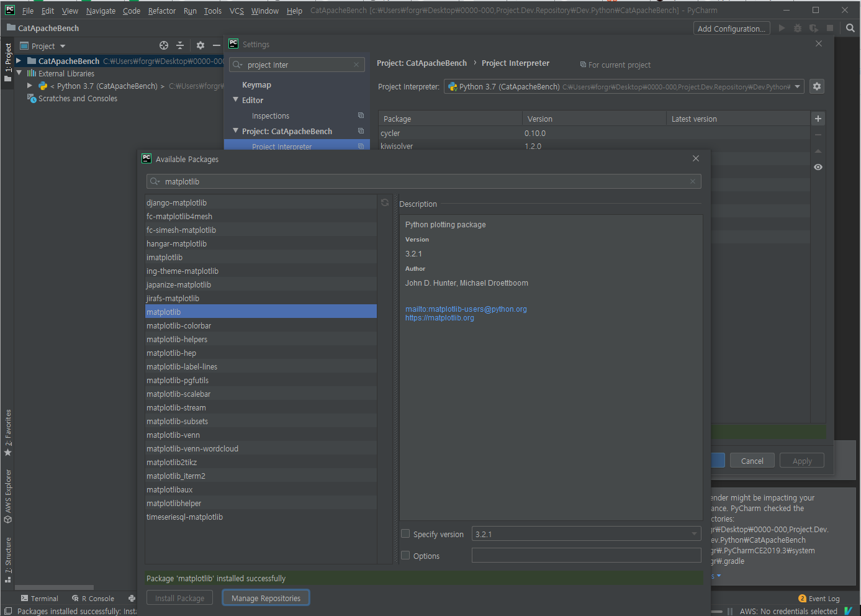Open Project panel gear options

(x=200, y=45)
